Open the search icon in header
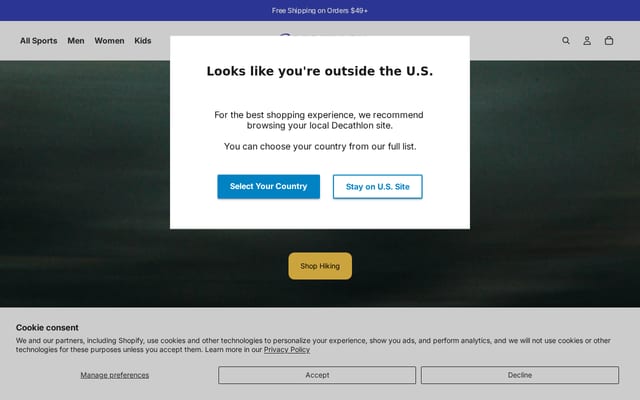 coord(566,40)
